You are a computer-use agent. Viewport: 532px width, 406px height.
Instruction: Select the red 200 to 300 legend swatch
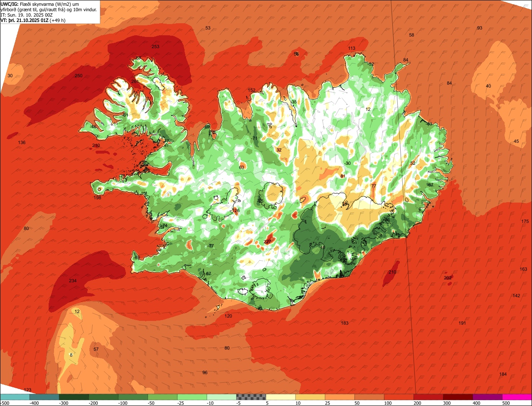[x=428, y=397]
